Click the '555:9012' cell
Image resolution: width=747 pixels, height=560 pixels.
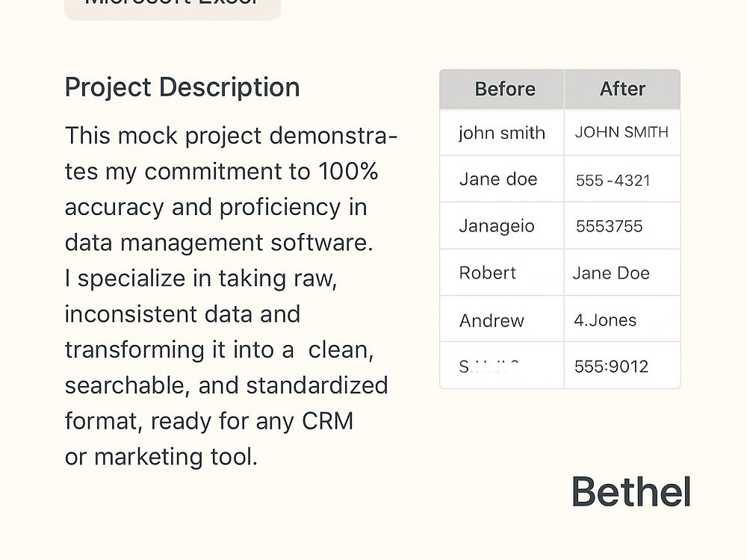coord(622,366)
